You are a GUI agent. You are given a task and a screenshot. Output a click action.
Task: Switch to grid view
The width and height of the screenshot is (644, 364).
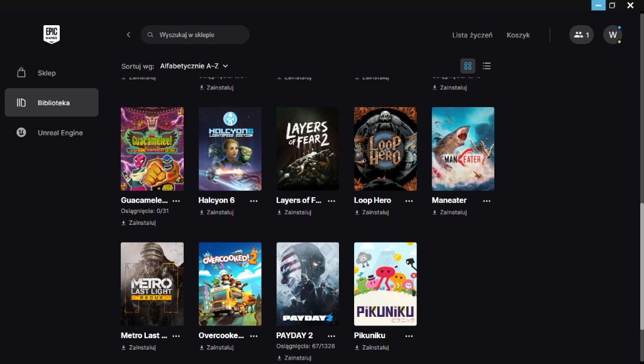click(467, 65)
